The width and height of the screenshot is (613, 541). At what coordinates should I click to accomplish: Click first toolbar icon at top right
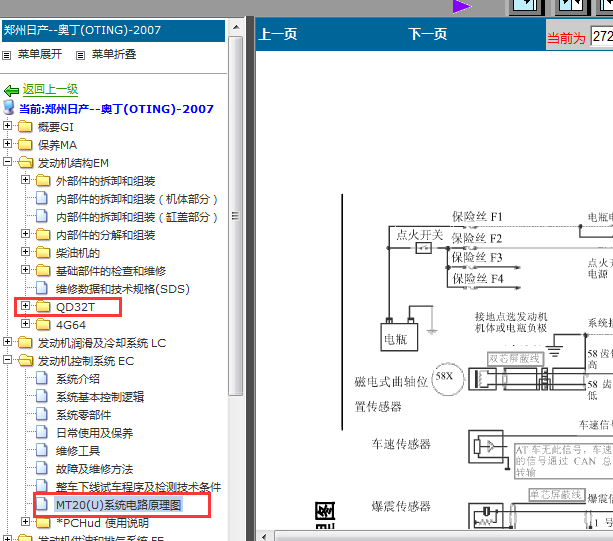click(526, 6)
